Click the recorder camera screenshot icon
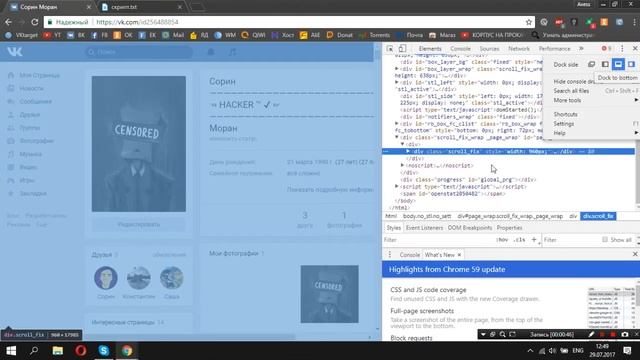 [x=624, y=334]
